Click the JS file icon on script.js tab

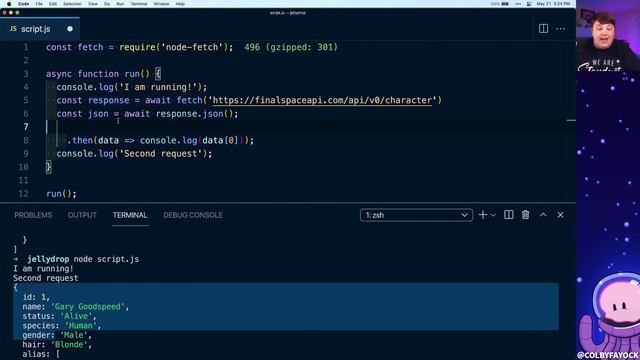[x=13, y=29]
